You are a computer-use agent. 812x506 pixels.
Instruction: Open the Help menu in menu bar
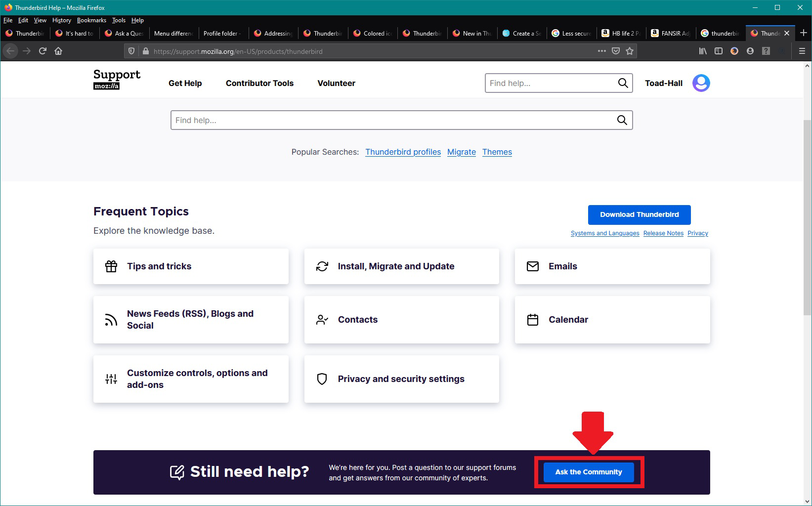137,20
